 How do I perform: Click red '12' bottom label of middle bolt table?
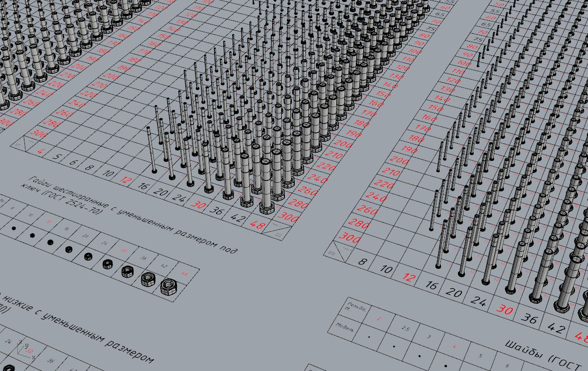point(126,180)
